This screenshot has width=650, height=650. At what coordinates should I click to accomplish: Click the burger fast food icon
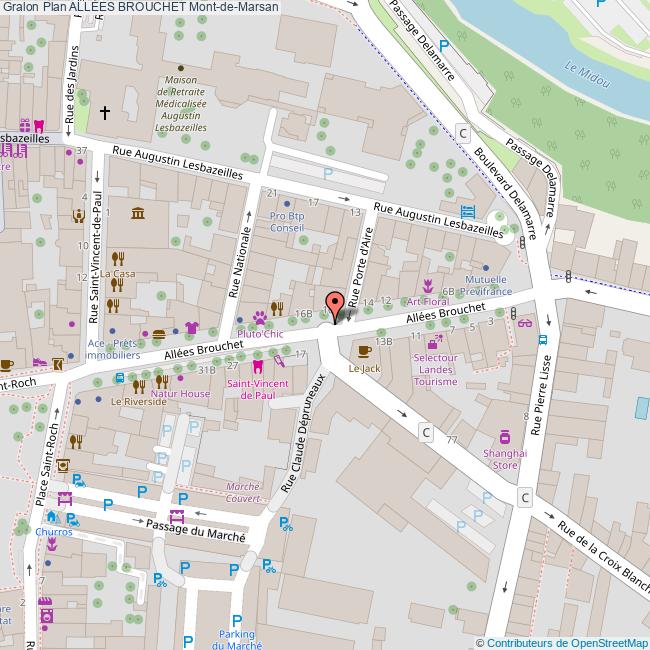[158, 333]
